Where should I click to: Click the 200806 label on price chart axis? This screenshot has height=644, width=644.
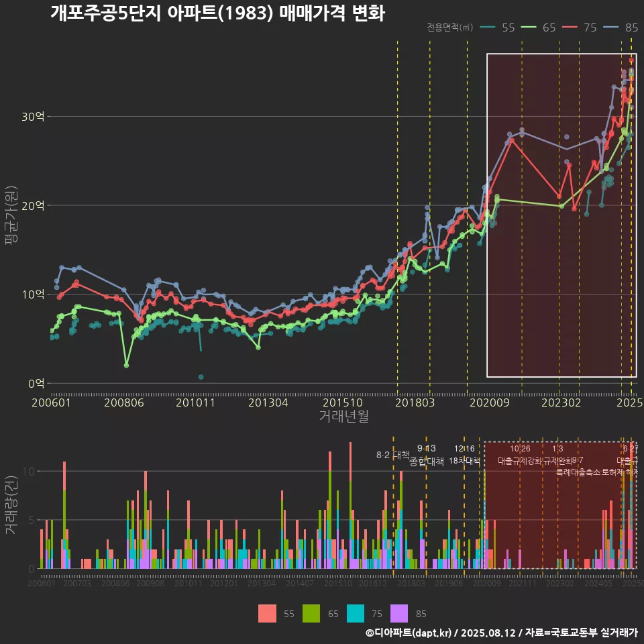click(124, 402)
